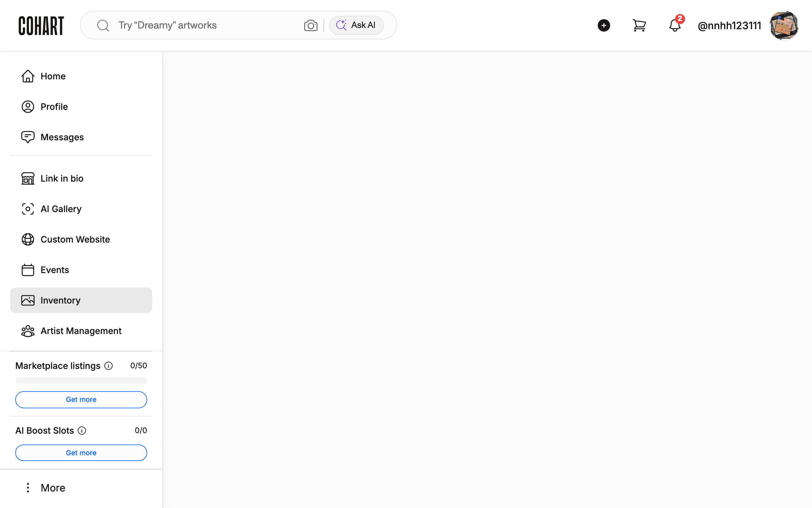
Task: Click the red notification badge 2
Action: pos(680,19)
